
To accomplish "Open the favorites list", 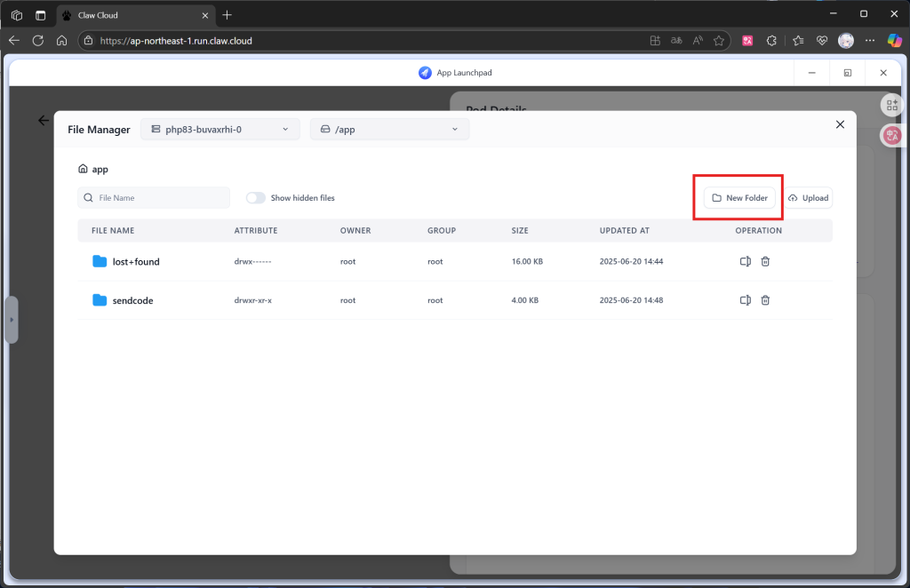I will click(798, 41).
